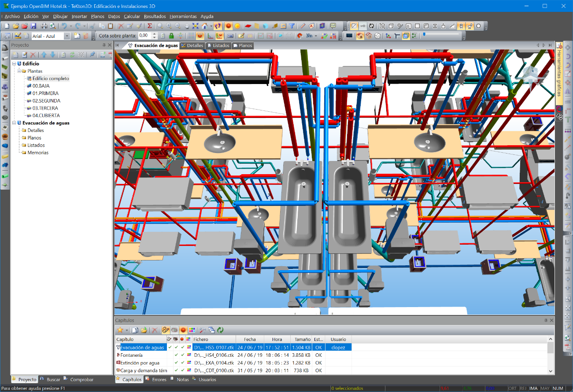Click the Print icon in main toolbar

tap(44, 26)
